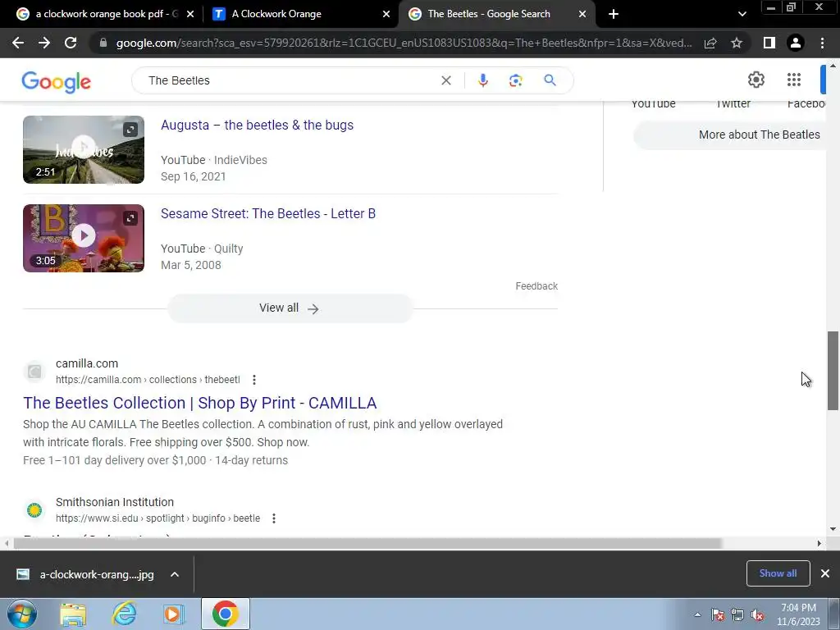This screenshot has height=630, width=840.
Task: Switch to A Clockwork Orange tab
Action: (x=301, y=14)
